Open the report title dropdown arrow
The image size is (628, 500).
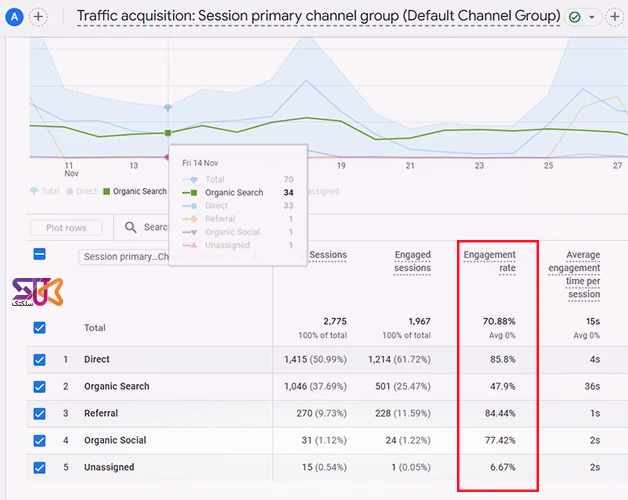(x=593, y=17)
